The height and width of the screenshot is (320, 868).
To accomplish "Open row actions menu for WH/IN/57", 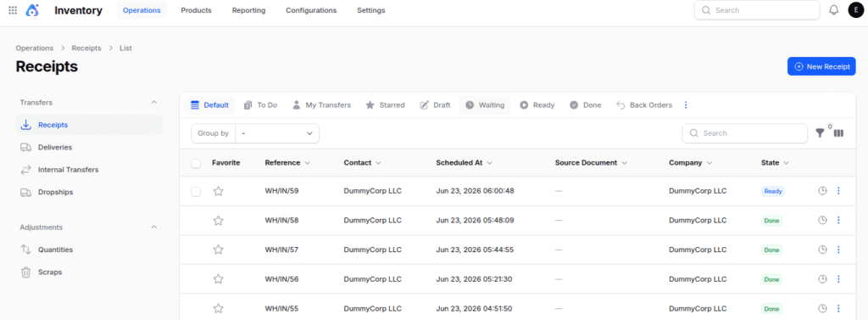I will [838, 250].
